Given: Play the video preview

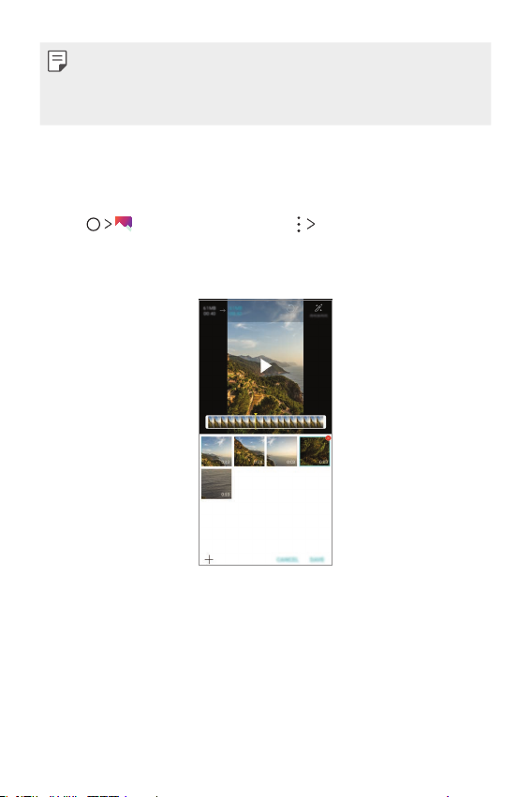Looking at the screenshot, I should click(265, 365).
